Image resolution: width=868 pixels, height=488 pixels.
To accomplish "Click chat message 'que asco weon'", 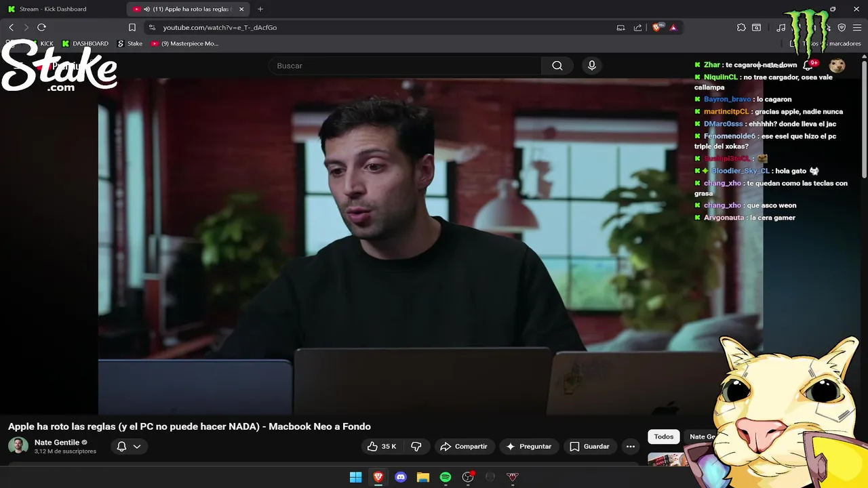I will pyautogui.click(x=772, y=205).
